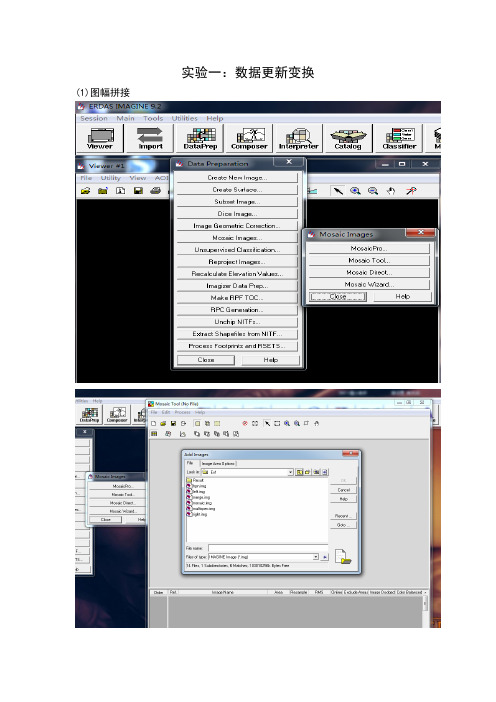The width and height of the screenshot is (496, 702).
Task: Click Image Geometric Correction button
Action: pyautogui.click(x=237, y=226)
